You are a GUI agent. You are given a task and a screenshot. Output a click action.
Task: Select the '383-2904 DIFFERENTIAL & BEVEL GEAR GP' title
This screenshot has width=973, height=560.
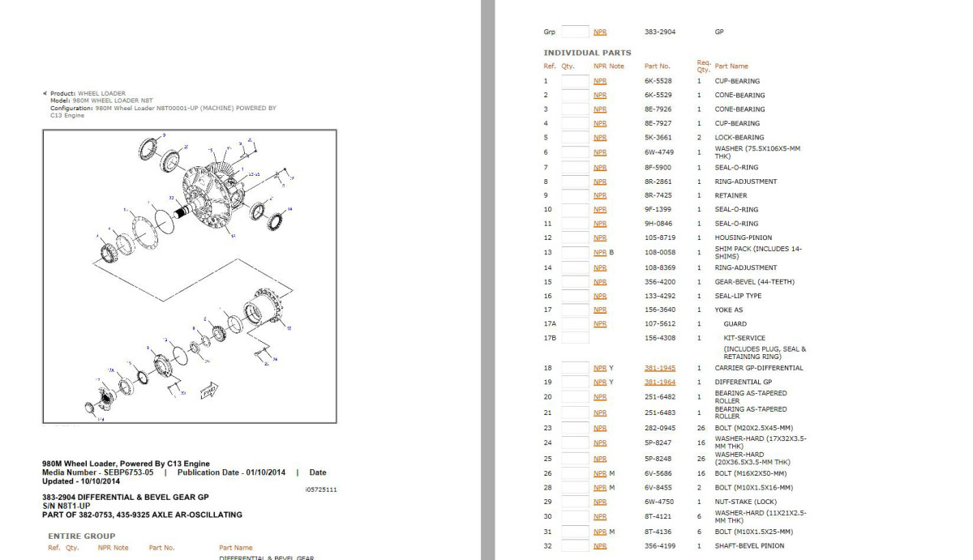tap(126, 497)
